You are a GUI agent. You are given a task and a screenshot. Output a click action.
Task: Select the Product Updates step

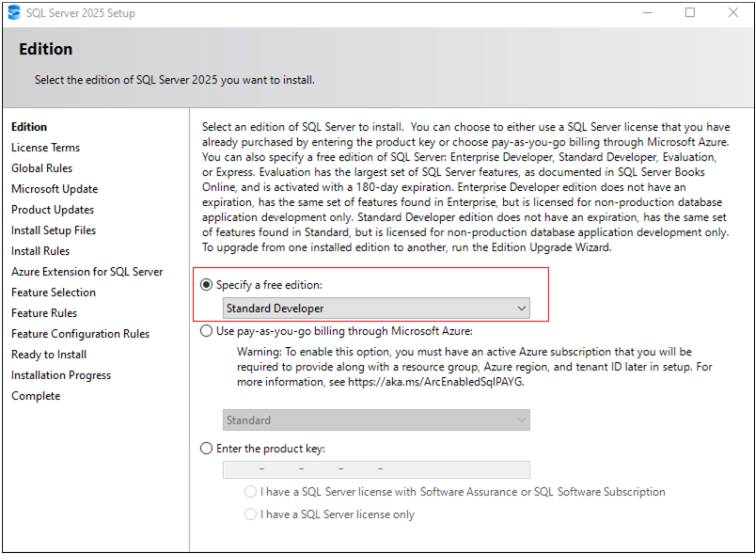(53, 210)
